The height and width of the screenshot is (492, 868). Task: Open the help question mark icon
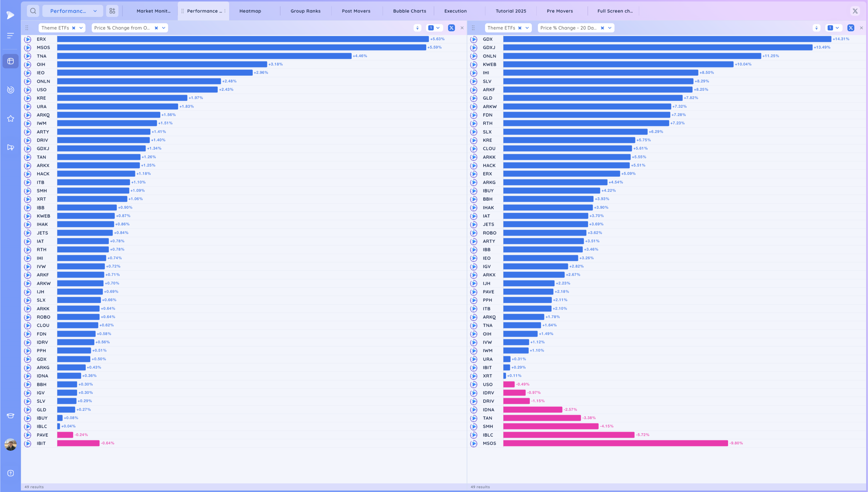10,473
